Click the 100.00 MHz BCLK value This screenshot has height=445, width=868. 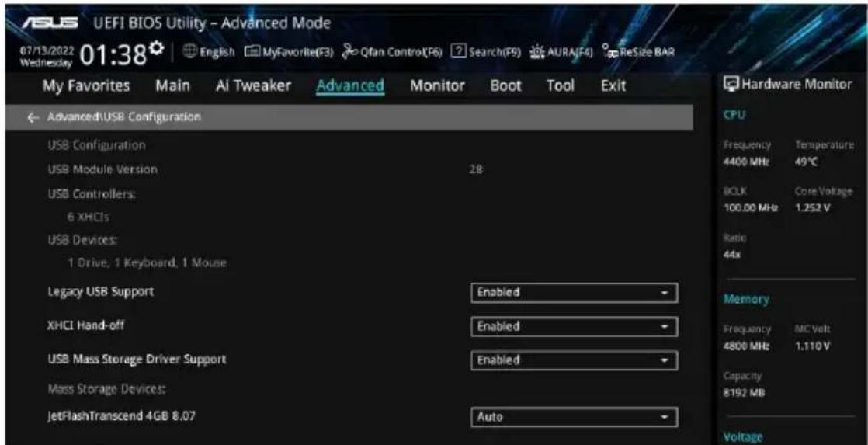750,207
